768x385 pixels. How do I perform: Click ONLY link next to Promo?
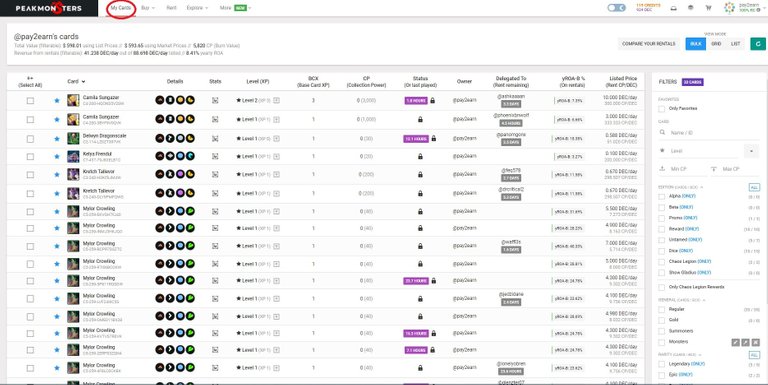click(691, 217)
